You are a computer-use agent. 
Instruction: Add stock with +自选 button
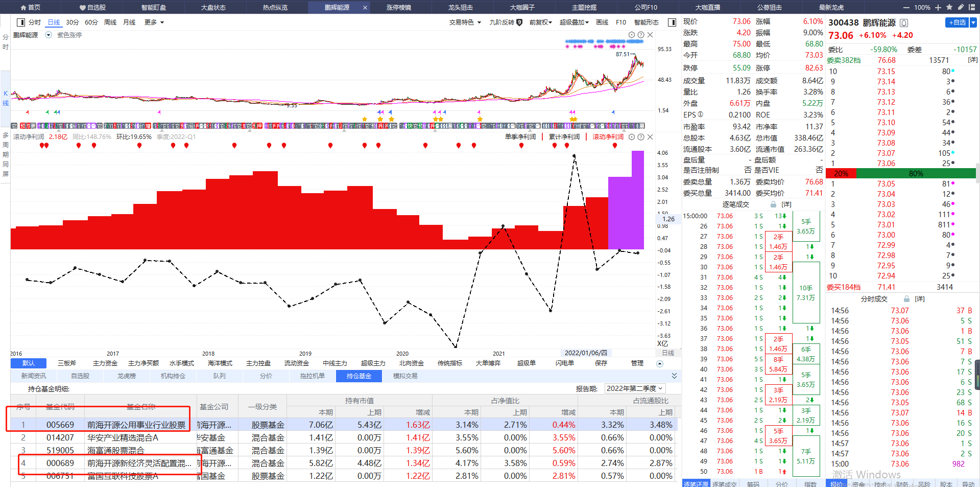coord(957,22)
